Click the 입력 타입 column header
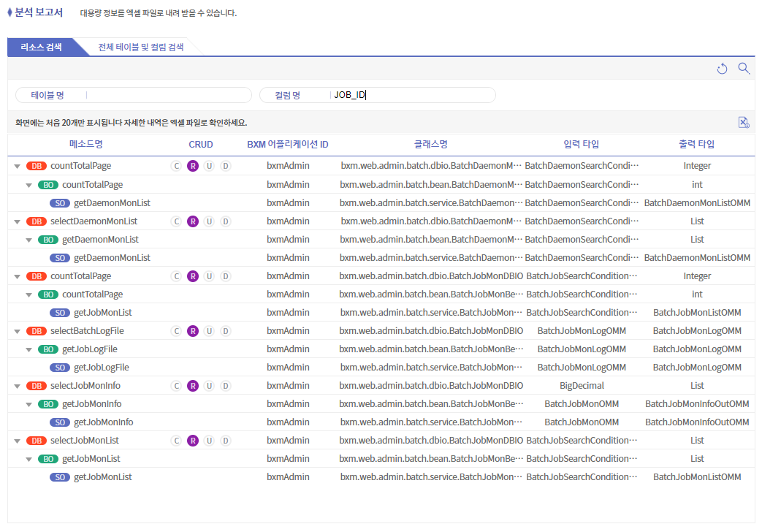 coord(582,144)
